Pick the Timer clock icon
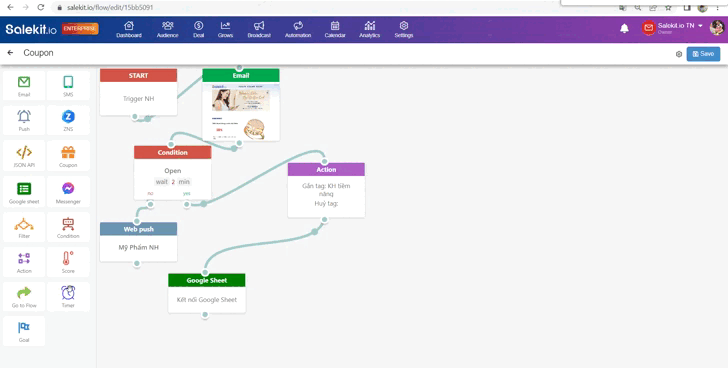Viewport: 728px width, 368px height. (x=68, y=293)
